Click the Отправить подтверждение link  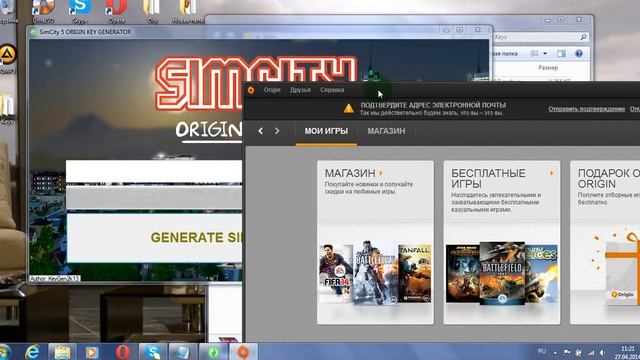pyautogui.click(x=587, y=109)
